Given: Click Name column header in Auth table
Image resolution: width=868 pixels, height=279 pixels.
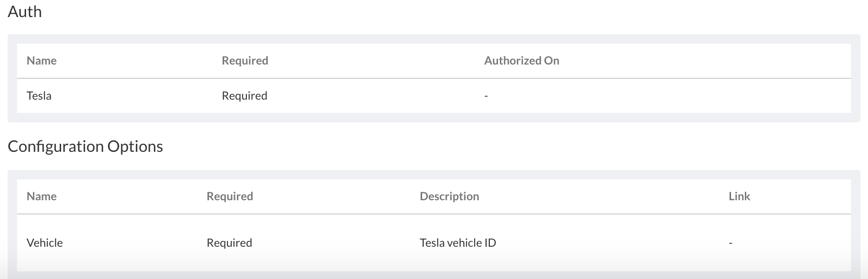Looking at the screenshot, I should [x=41, y=61].
